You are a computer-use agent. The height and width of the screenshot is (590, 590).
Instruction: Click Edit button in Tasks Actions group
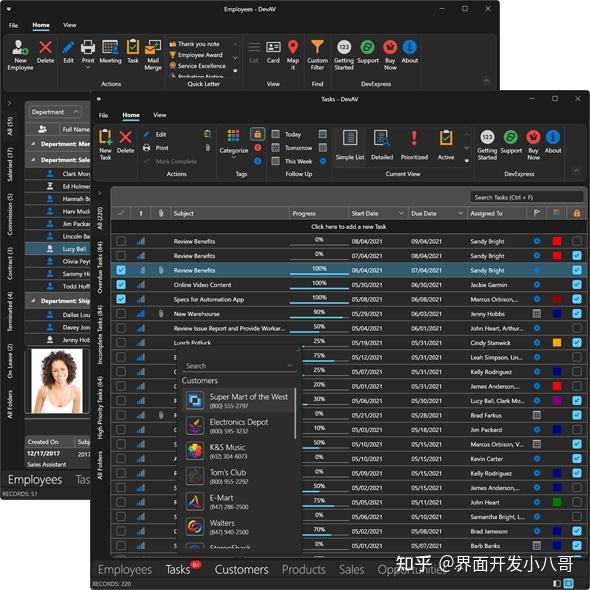(155, 134)
